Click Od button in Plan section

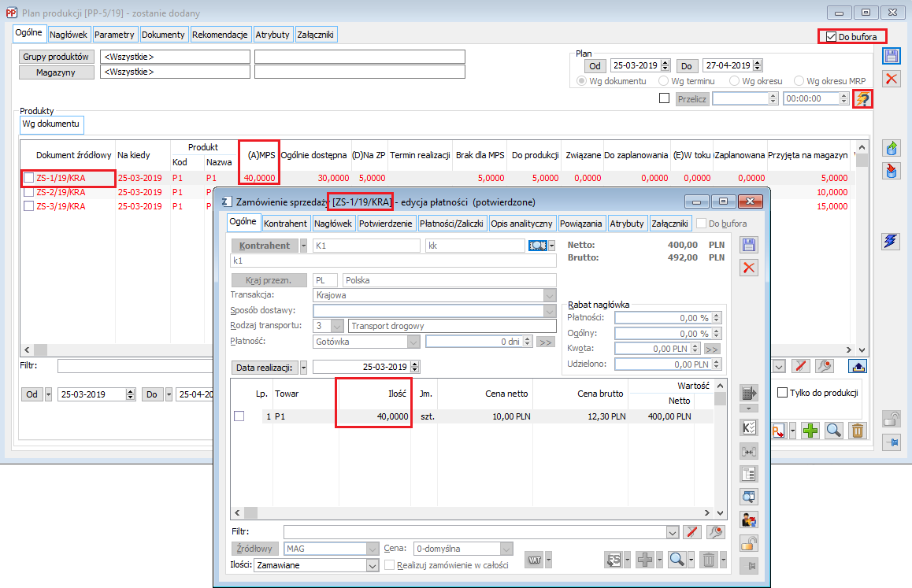pyautogui.click(x=595, y=65)
